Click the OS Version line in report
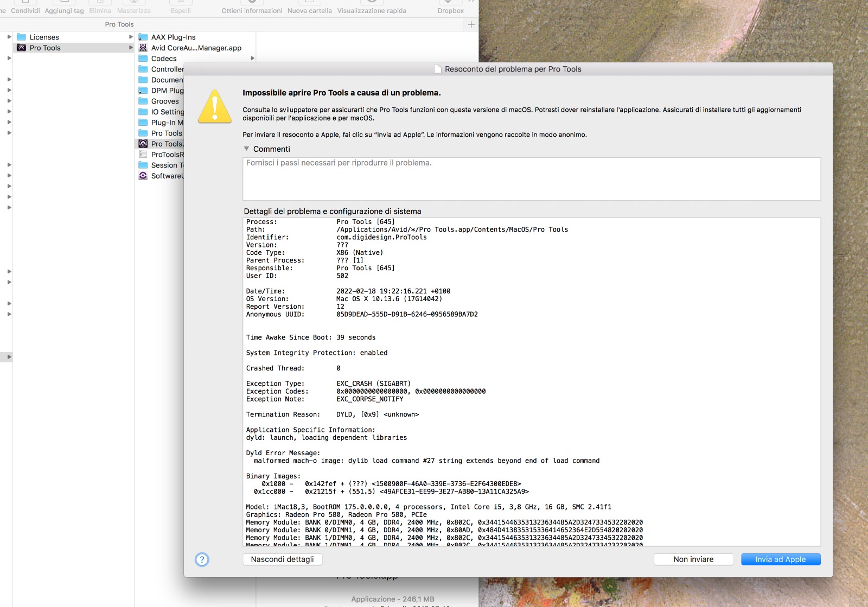This screenshot has height=607, width=868. click(344, 299)
